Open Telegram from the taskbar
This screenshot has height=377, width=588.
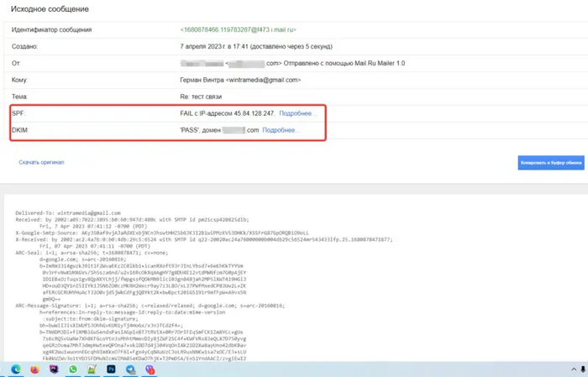coord(130,369)
